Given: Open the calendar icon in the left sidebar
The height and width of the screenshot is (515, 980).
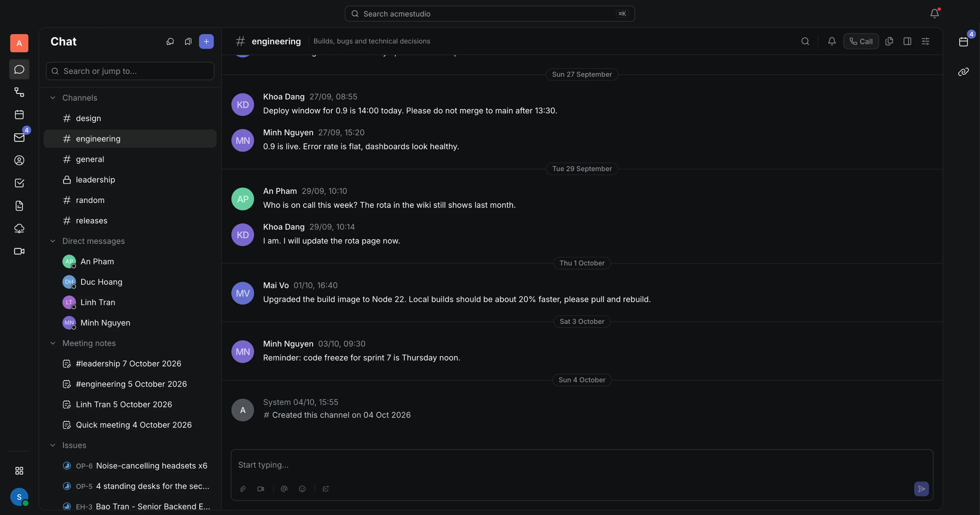Looking at the screenshot, I should [x=19, y=114].
